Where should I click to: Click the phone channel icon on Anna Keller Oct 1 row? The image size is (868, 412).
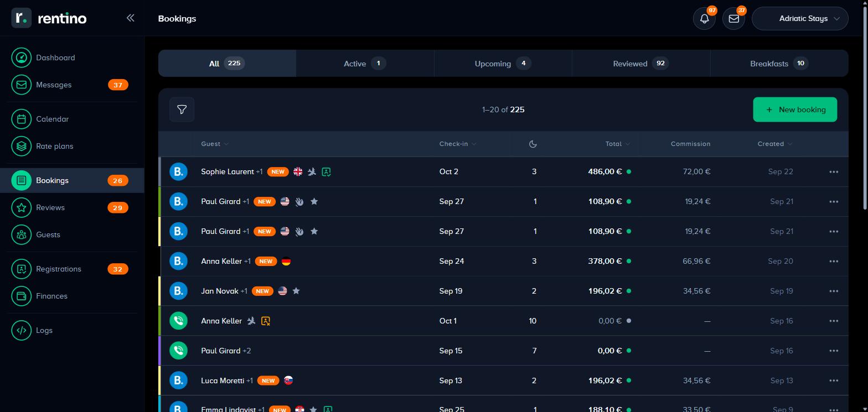coord(178,321)
